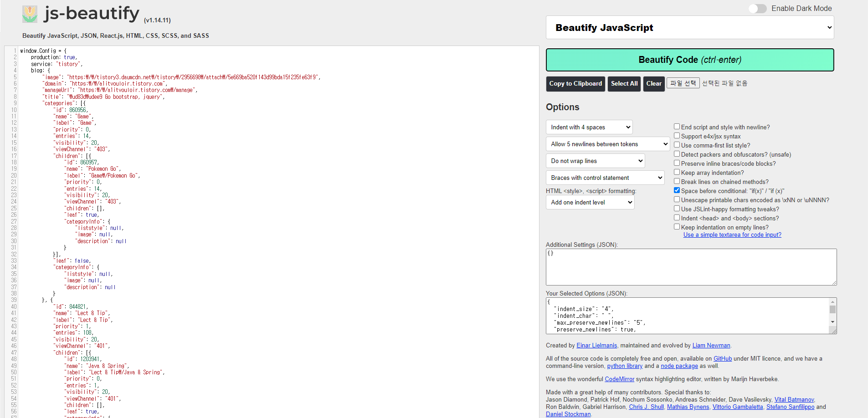Open Braces with control statement dropdown
Viewport: 868px width, 418px height.
coord(605,178)
